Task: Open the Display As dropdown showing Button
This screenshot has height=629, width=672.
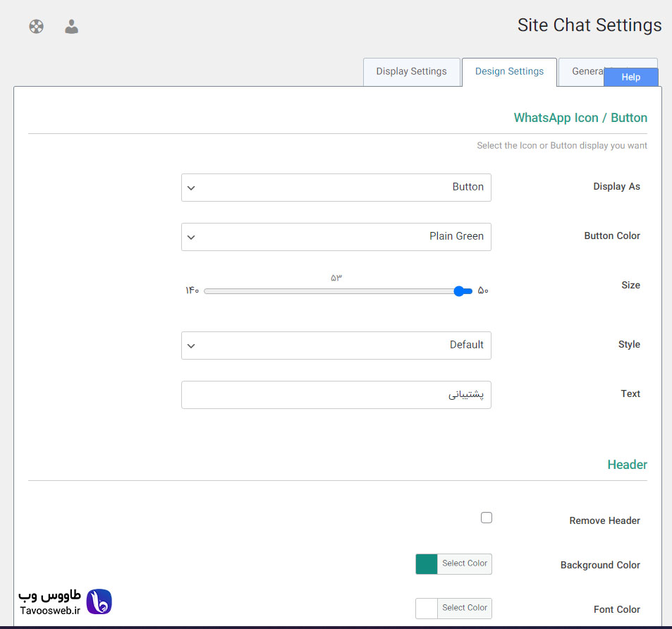Action: click(x=336, y=188)
